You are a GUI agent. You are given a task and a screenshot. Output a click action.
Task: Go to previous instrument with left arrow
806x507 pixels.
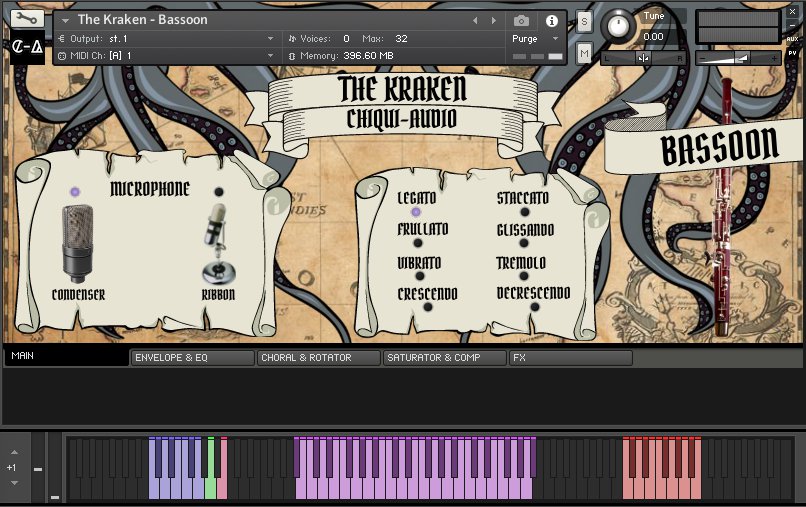coord(475,20)
